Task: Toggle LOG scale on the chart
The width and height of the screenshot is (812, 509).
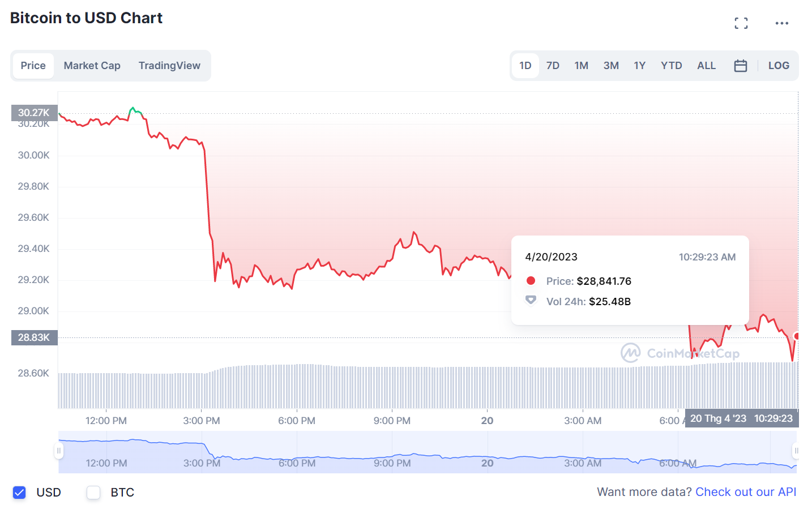Action: tap(779, 66)
